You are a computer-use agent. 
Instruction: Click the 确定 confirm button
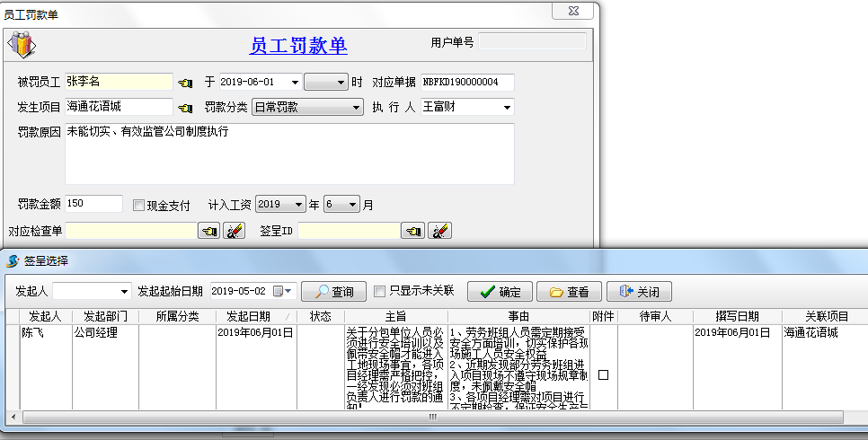(500, 292)
